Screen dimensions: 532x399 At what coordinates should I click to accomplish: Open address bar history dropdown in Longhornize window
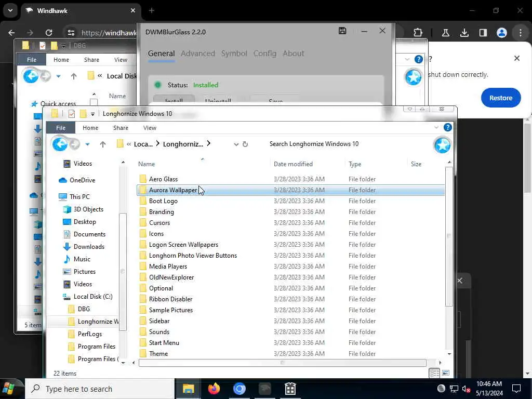click(x=236, y=144)
